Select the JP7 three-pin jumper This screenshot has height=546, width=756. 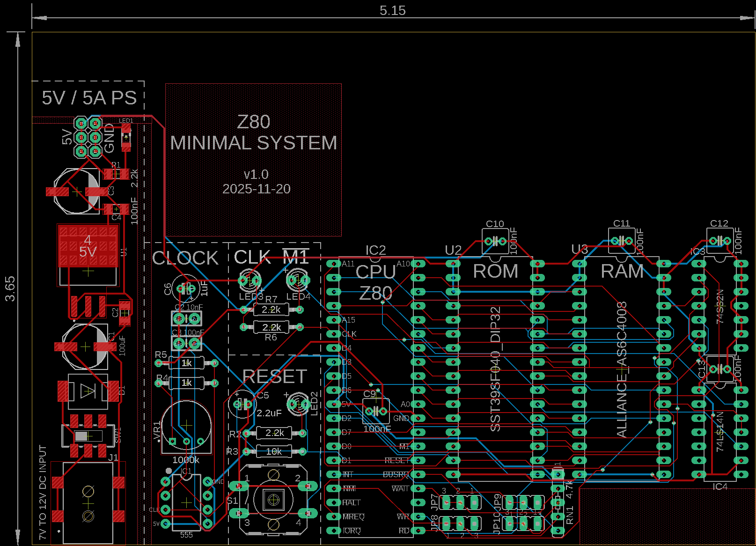pyautogui.click(x=460, y=503)
